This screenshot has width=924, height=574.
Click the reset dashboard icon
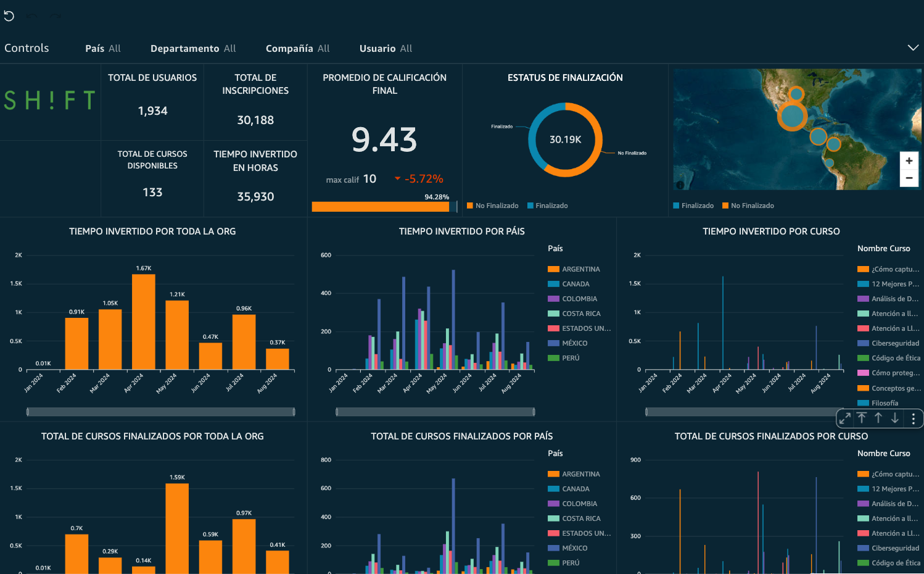click(9, 16)
